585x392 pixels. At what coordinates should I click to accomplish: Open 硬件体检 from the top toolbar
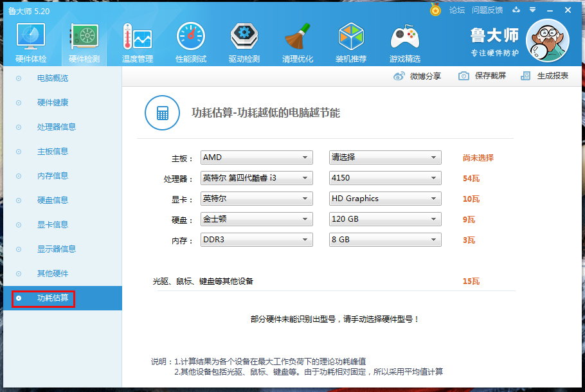[x=30, y=40]
